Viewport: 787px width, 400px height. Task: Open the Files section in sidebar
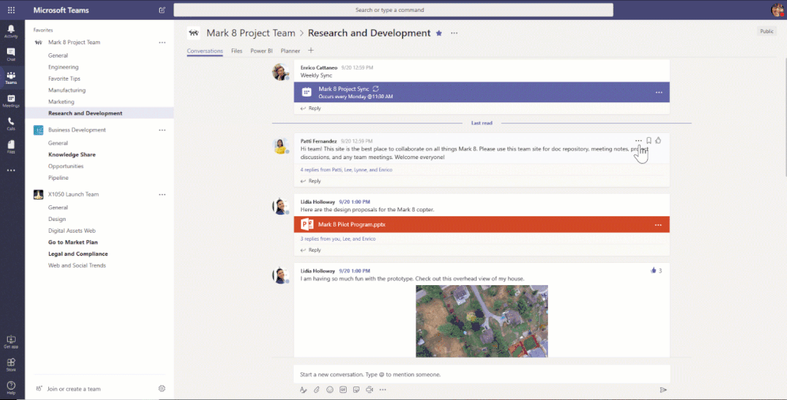point(11,147)
